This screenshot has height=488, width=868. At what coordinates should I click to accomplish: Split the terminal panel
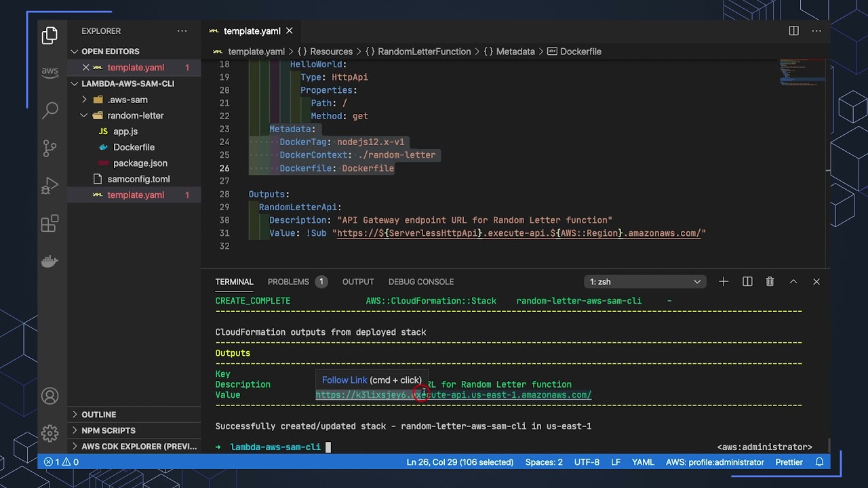pos(747,282)
